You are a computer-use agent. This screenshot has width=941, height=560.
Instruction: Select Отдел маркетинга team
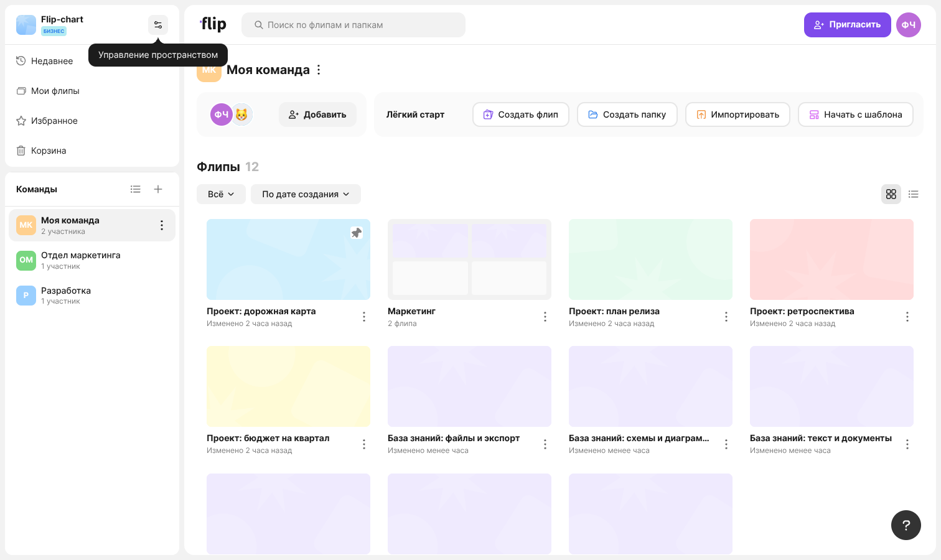(92, 260)
